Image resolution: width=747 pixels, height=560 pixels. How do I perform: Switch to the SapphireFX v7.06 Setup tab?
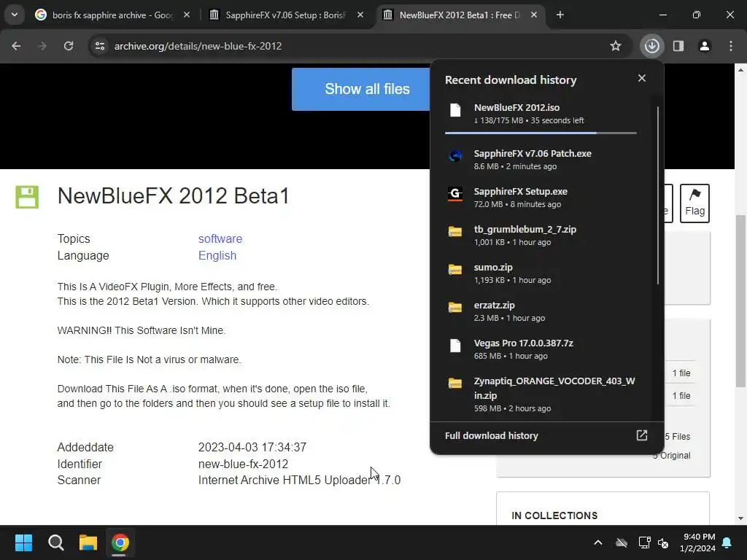point(285,15)
